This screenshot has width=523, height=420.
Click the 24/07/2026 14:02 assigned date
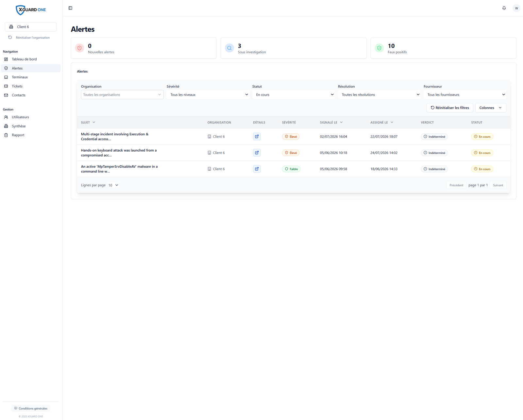click(x=384, y=153)
